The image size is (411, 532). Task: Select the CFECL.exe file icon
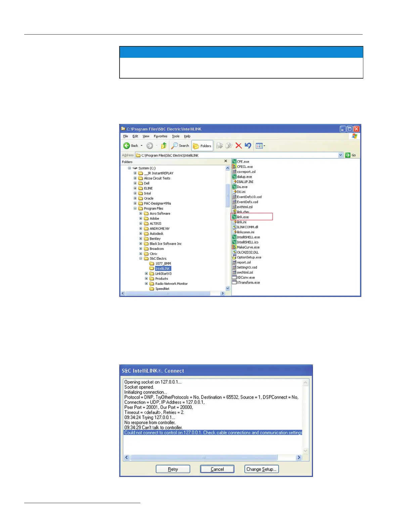(234, 167)
